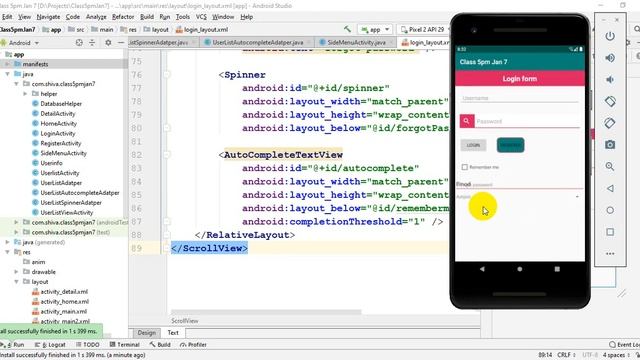Screen dimensions: 640x360
Task: Click the scroll-from-source target icon in Project panel
Action: 79,42
